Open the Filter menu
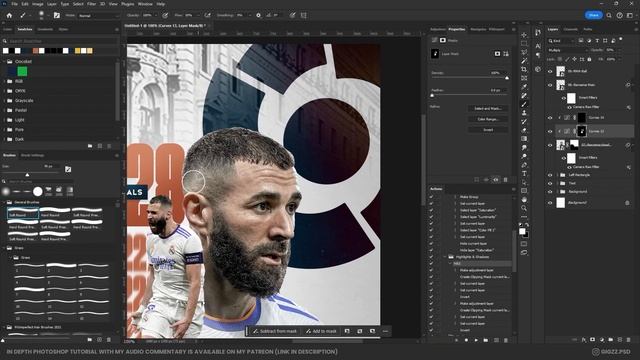640x360 pixels. pos(91,4)
